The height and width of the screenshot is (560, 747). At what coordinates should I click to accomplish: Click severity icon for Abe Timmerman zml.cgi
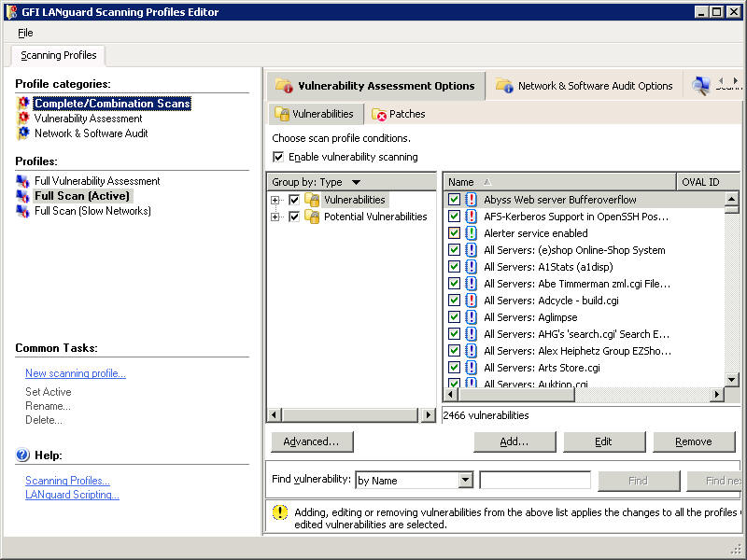471,284
